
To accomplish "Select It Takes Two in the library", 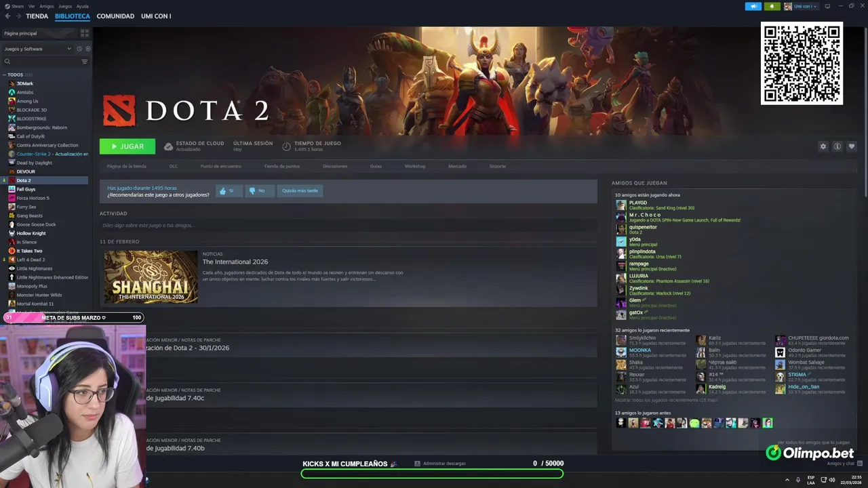I will (x=29, y=251).
